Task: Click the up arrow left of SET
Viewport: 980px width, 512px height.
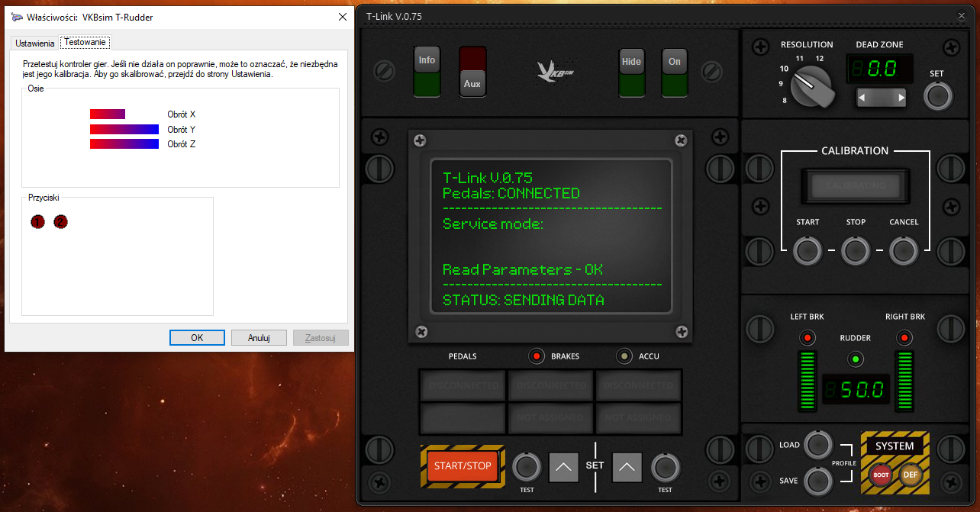Action: click(564, 467)
